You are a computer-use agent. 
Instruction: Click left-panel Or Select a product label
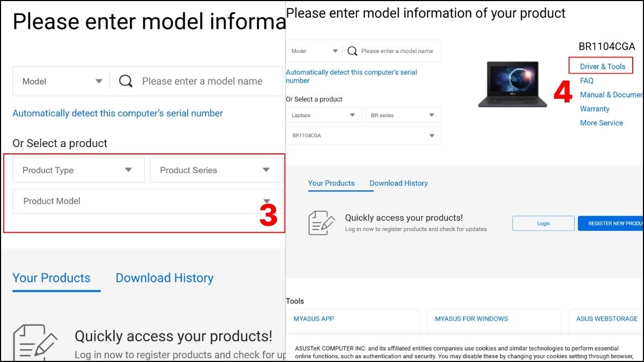pyautogui.click(x=60, y=143)
